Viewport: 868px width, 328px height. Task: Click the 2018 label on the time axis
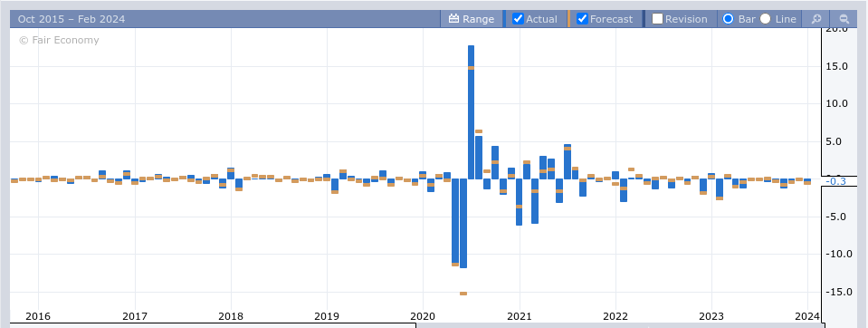(x=231, y=316)
